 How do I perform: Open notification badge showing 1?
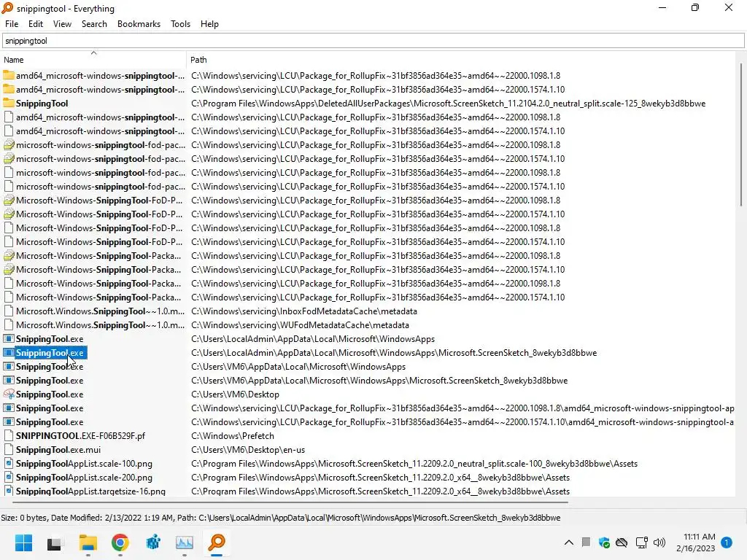click(x=726, y=542)
